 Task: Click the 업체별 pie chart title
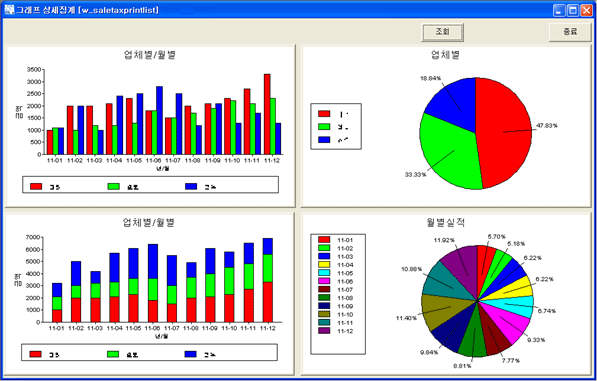[x=445, y=55]
